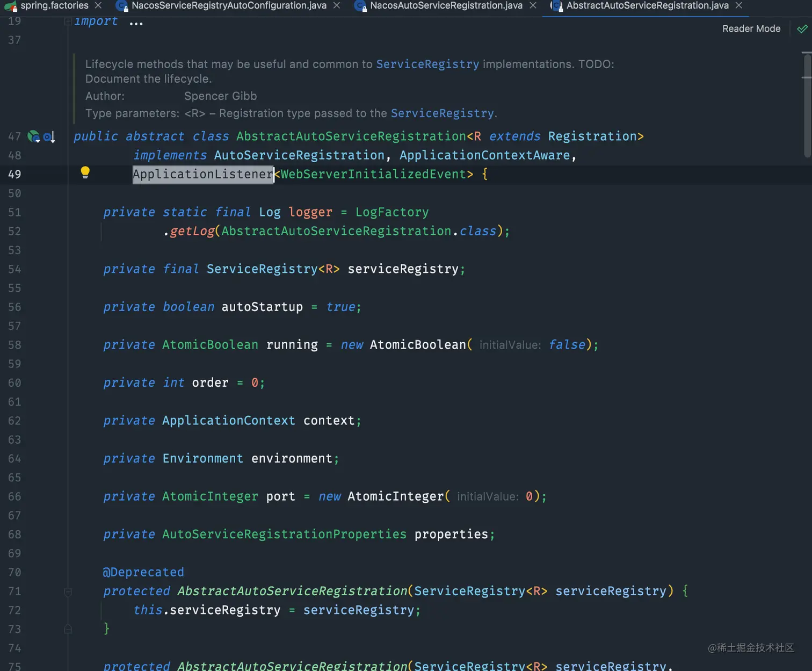Click WebServerInitializedEvent type on line 49
Viewport: 812px width, 671px height.
coord(373,174)
